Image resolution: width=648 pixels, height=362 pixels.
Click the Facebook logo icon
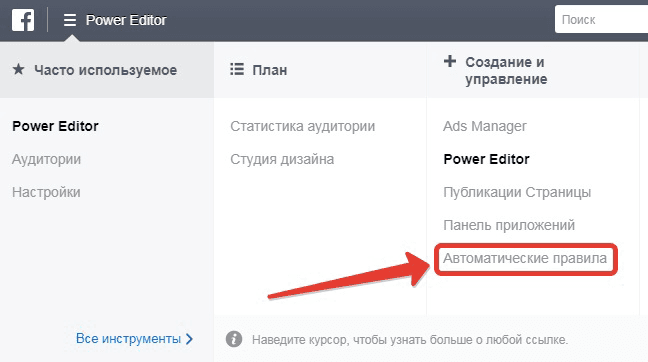pyautogui.click(x=23, y=20)
